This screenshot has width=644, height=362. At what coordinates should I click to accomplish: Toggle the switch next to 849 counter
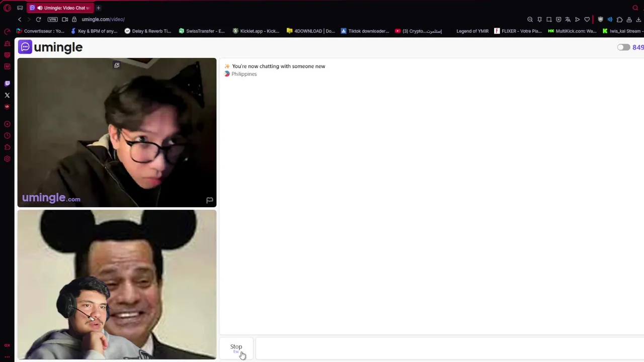point(623,47)
